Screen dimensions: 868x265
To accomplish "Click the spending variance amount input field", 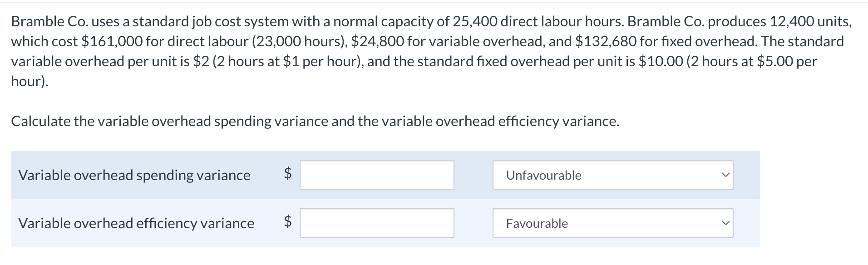I will [x=376, y=175].
